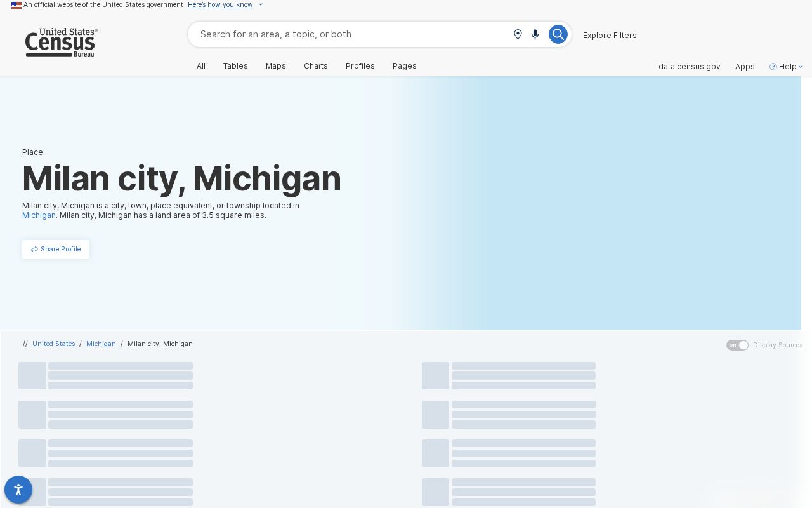Focus the area or topic search field
This screenshot has height=508, width=812.
352,34
